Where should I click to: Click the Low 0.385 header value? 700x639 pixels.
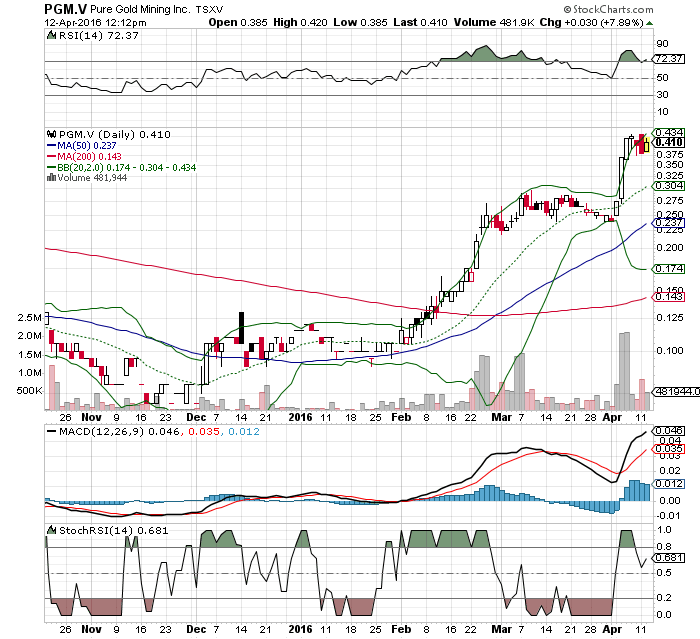pos(360,22)
